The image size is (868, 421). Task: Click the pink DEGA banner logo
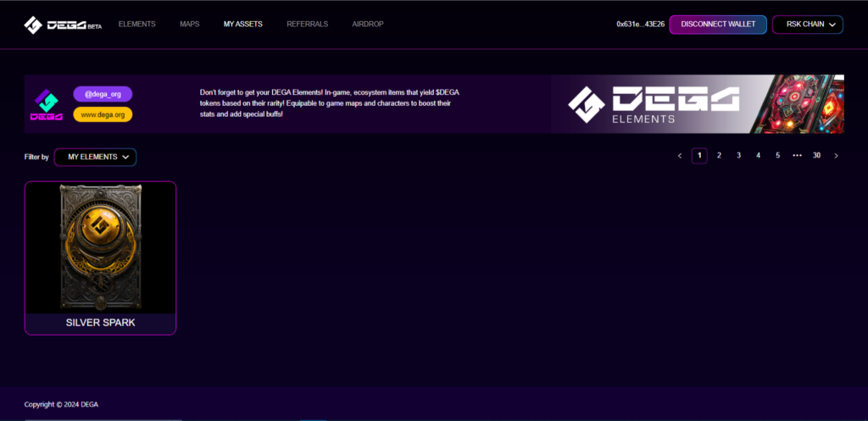point(46,104)
